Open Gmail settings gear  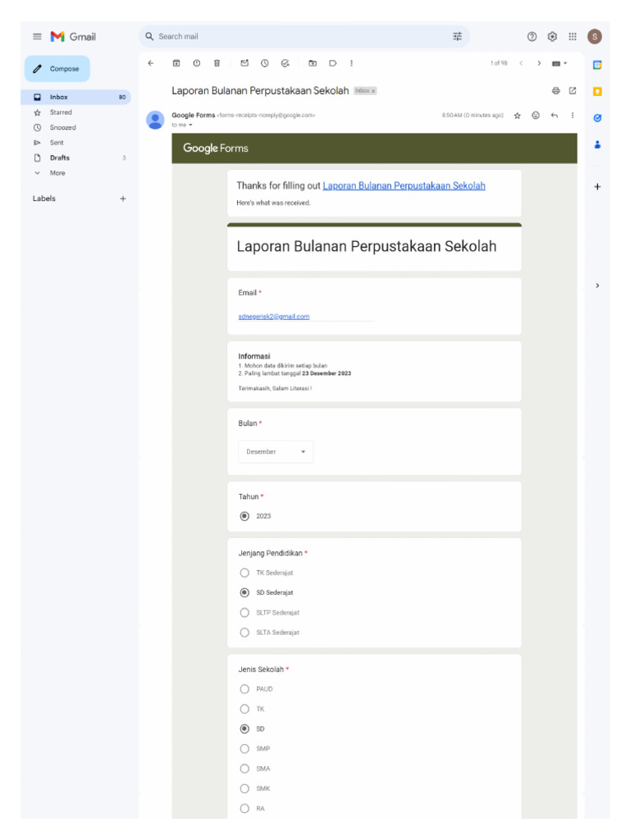coord(552,36)
